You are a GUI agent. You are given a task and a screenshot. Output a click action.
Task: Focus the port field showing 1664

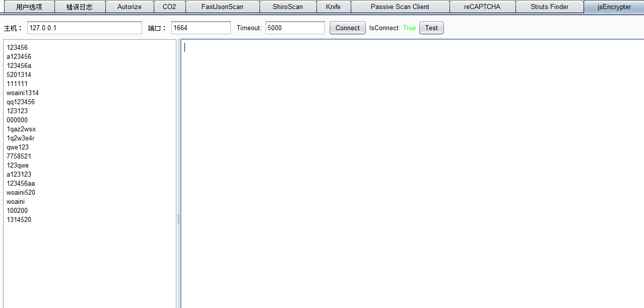201,28
